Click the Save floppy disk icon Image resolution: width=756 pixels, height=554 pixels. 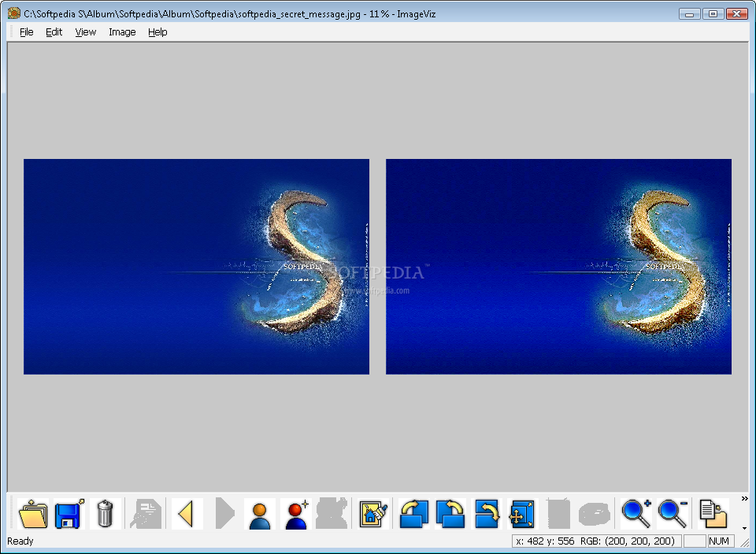click(x=69, y=514)
